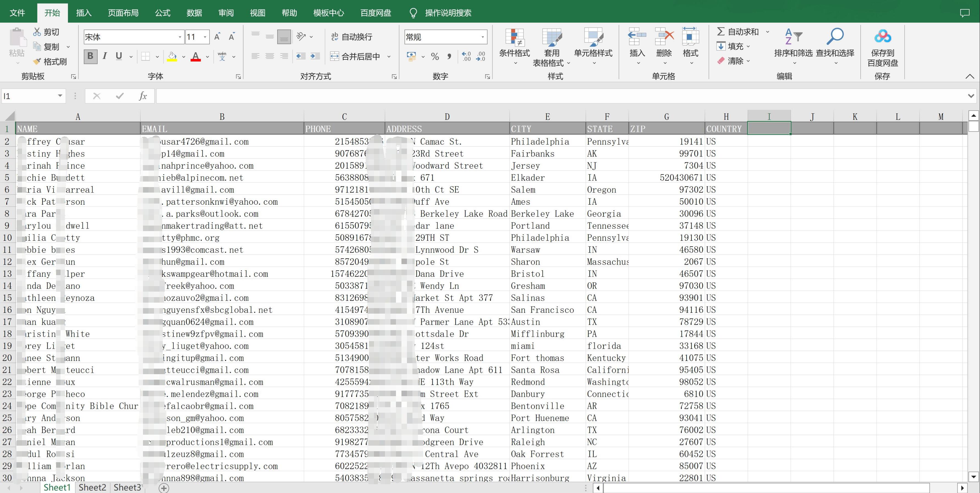Toggle Bold formatting
The height and width of the screenshot is (493, 980).
point(90,56)
